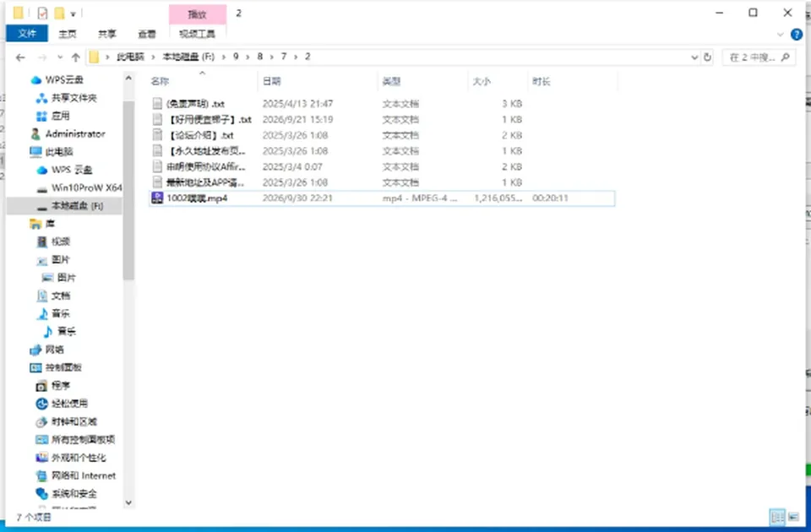
Task: Go back with the Back arrow
Action: pyautogui.click(x=20, y=57)
